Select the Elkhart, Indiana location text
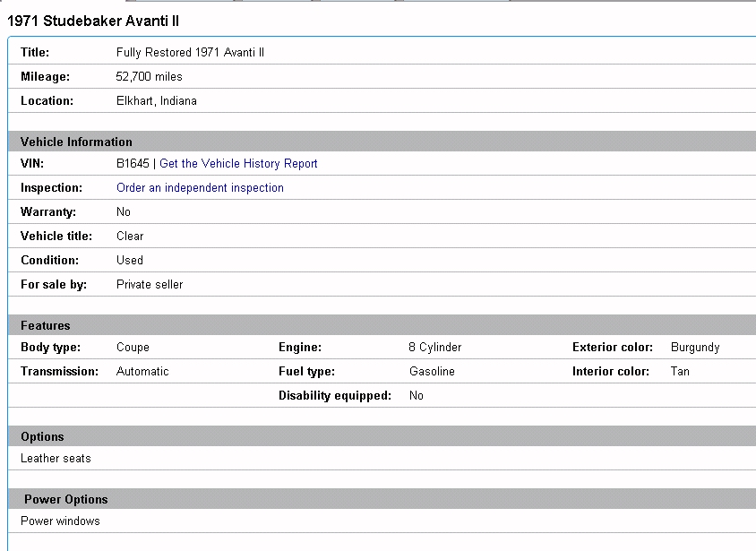Image resolution: width=756 pixels, height=551 pixels. click(x=156, y=101)
